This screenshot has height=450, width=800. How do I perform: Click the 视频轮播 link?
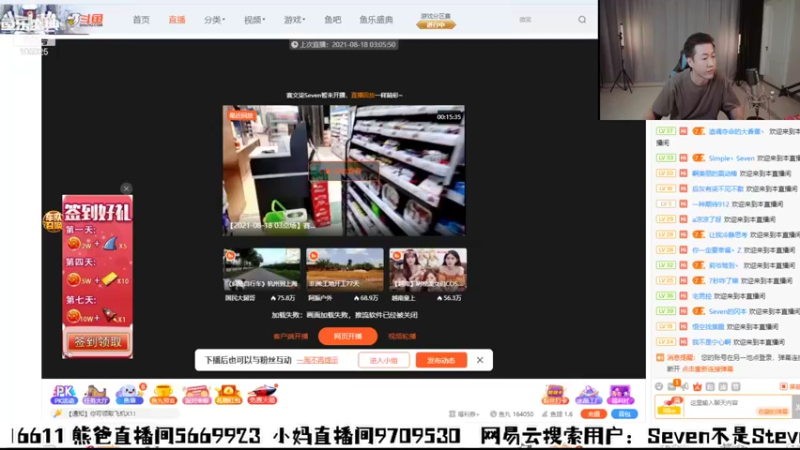tap(402, 336)
